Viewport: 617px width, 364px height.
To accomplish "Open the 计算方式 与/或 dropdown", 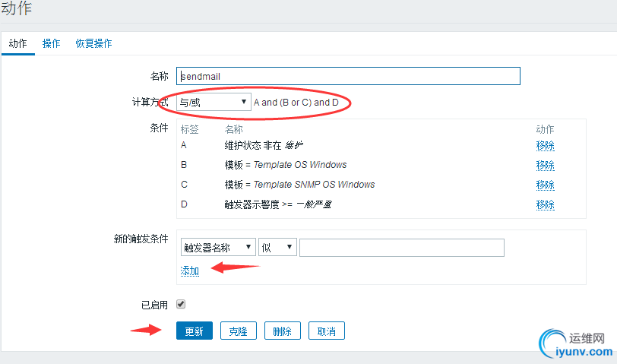I will (214, 102).
